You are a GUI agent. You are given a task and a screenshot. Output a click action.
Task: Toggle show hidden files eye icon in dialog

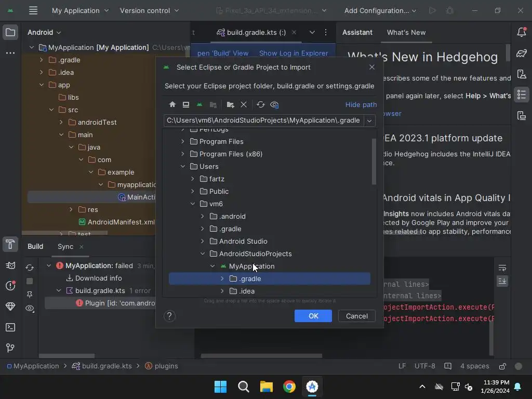[x=274, y=104]
